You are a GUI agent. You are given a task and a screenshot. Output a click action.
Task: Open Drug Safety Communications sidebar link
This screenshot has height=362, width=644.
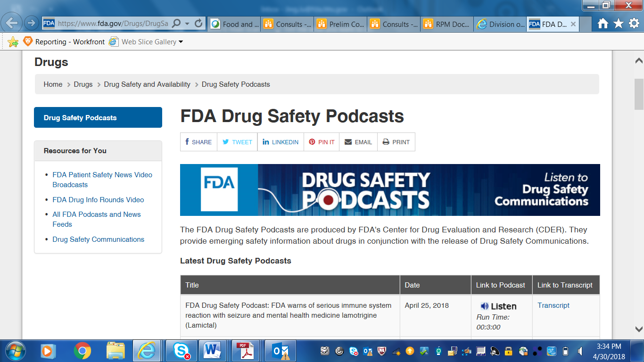click(99, 239)
